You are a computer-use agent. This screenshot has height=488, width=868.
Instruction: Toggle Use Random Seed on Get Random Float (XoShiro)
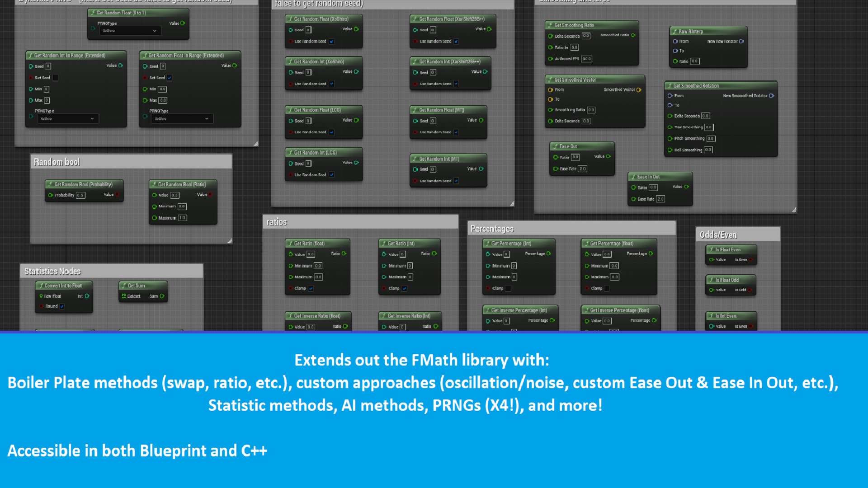tap(331, 42)
